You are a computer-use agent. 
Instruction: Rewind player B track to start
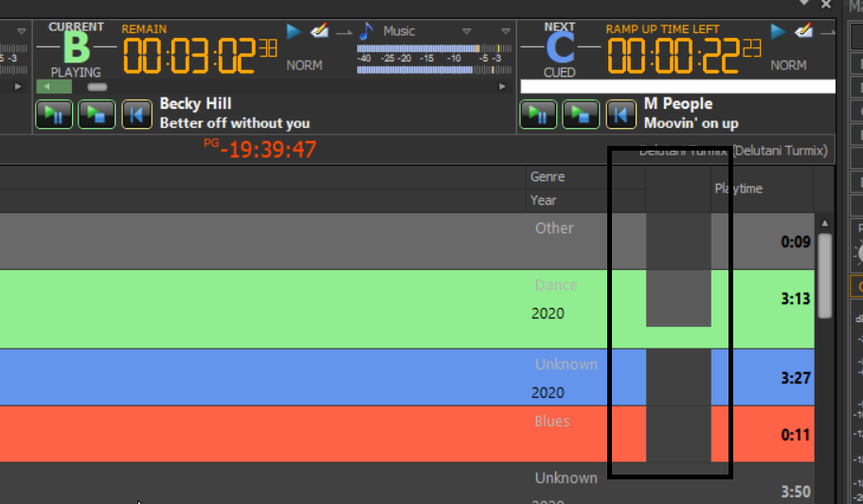[x=137, y=115]
